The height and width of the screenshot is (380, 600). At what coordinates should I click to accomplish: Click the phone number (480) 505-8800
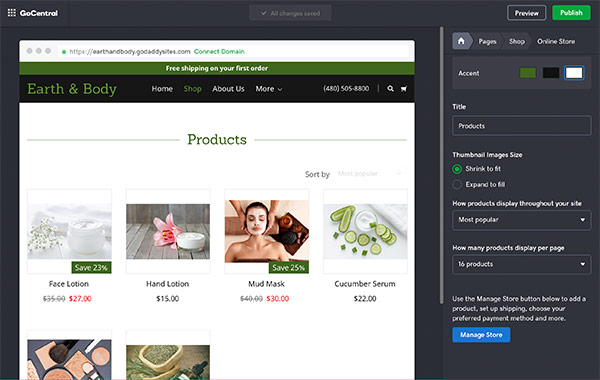tap(346, 89)
